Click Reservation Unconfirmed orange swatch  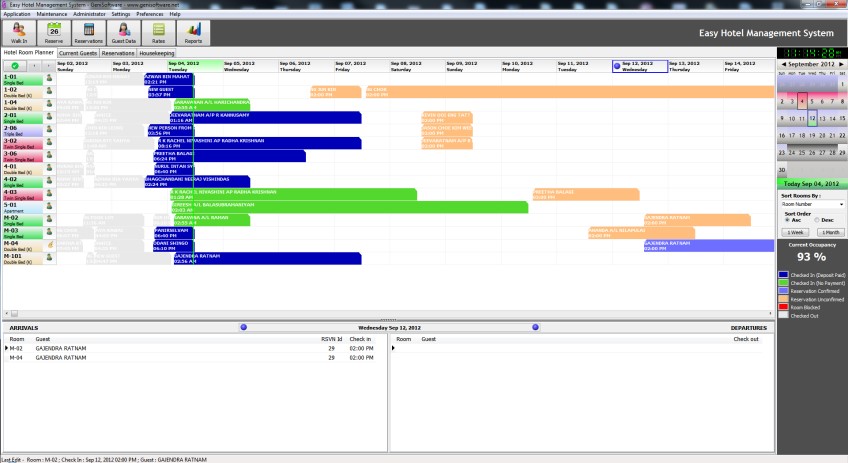click(783, 299)
